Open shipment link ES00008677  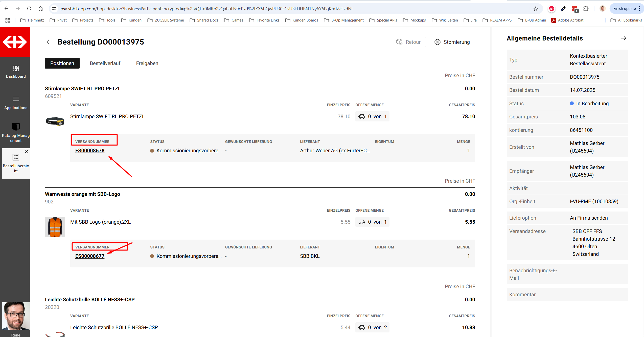click(x=90, y=256)
